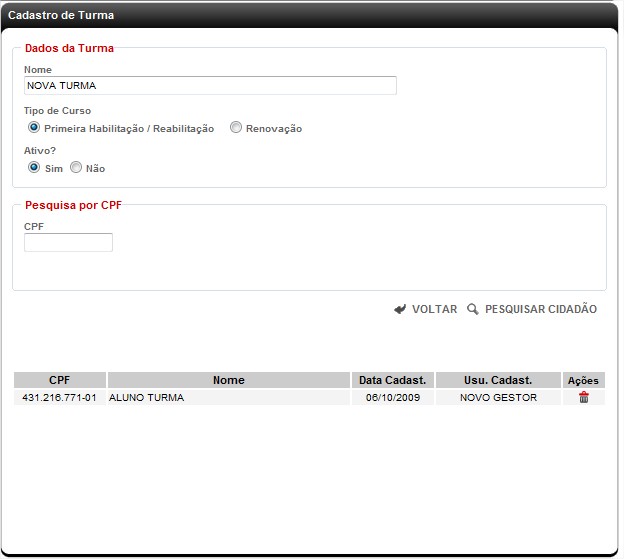Delete the ALUNO TURMA row with trash icon

584,398
